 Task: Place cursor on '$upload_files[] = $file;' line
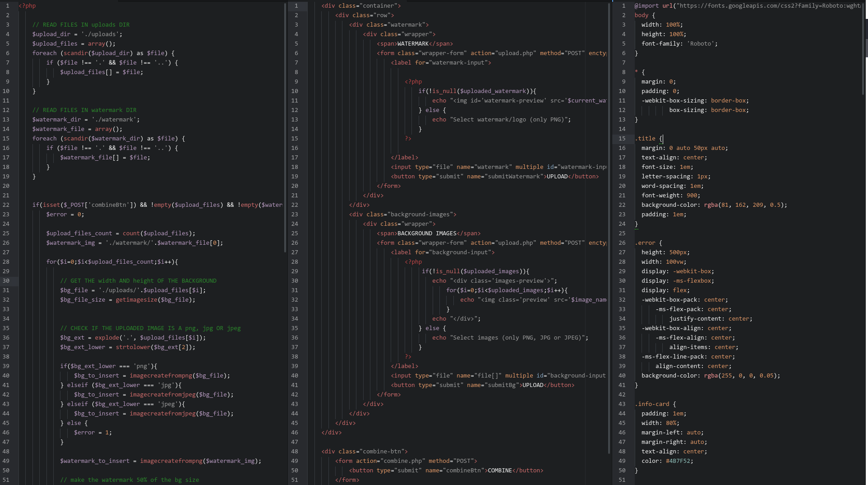(102, 72)
